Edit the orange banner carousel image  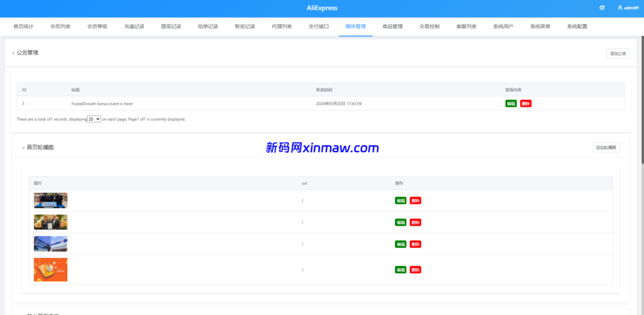pos(401,270)
